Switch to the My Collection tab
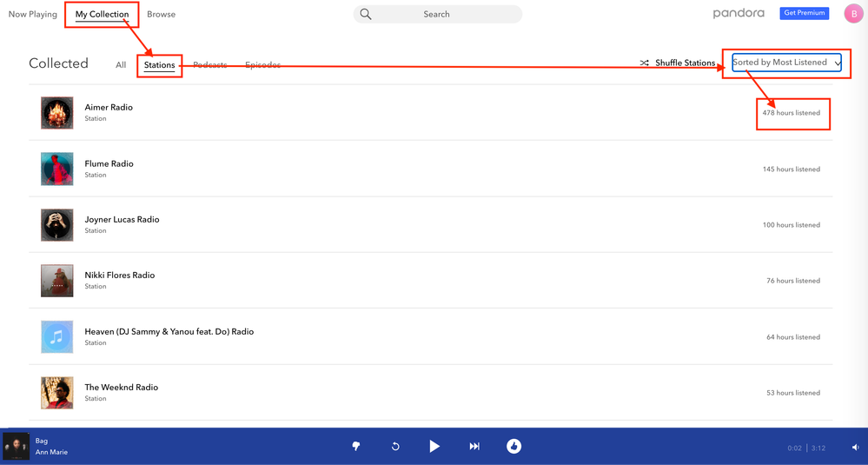This screenshot has width=868, height=465. pyautogui.click(x=102, y=14)
